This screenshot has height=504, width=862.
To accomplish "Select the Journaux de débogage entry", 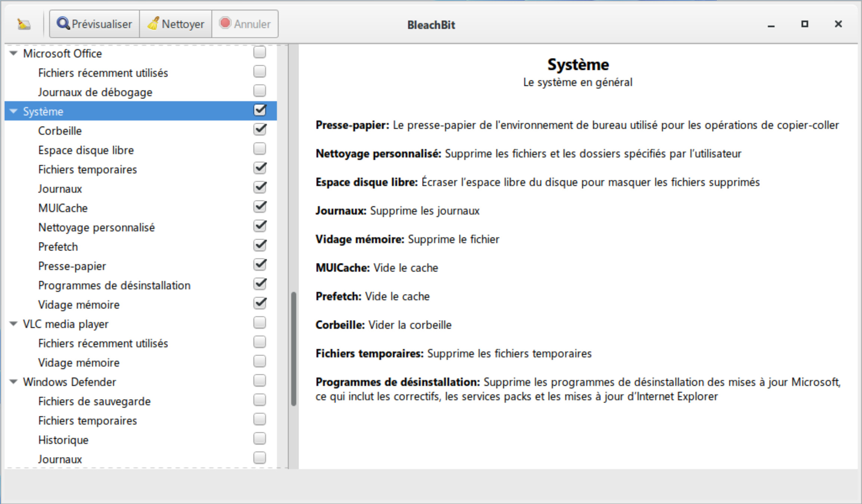I will click(95, 92).
